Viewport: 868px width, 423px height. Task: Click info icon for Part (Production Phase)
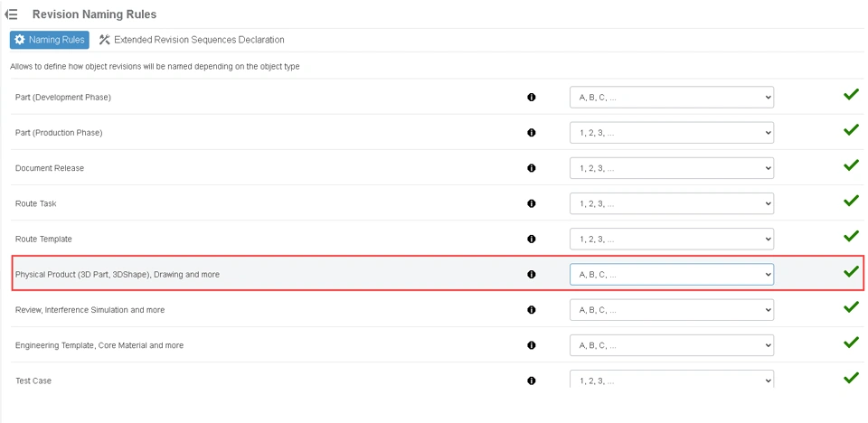[532, 133]
